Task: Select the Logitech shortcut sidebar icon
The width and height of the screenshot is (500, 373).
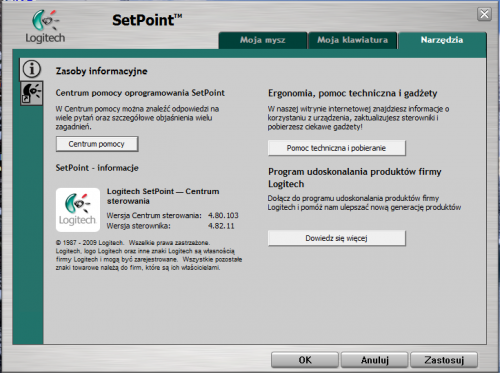Action: click(32, 93)
